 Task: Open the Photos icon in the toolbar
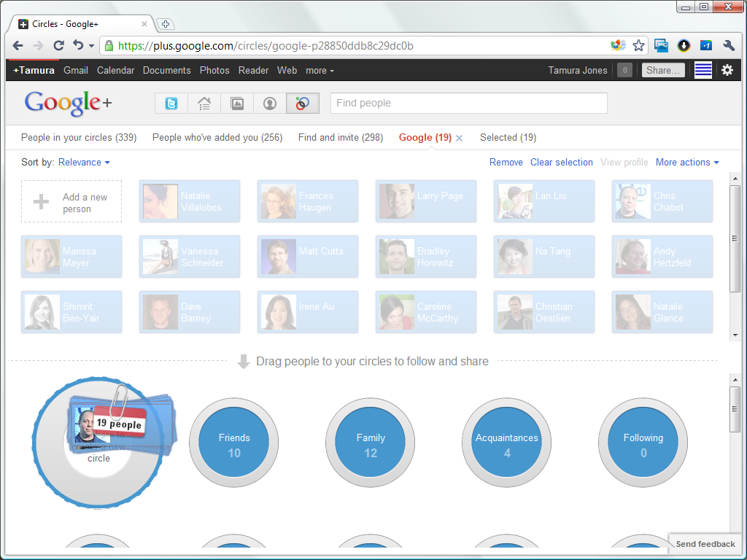pos(236,103)
